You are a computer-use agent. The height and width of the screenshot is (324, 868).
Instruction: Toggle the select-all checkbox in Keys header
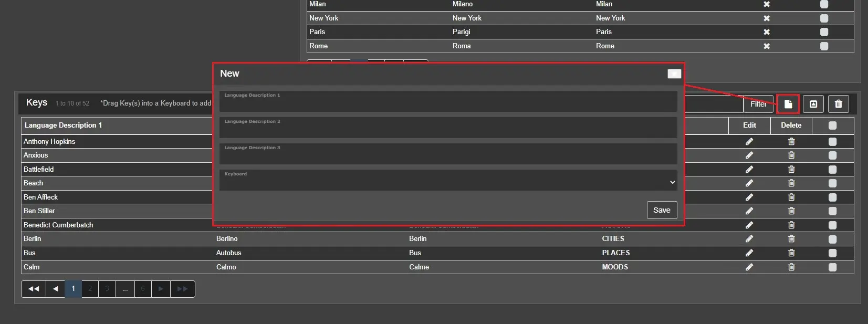click(x=832, y=126)
